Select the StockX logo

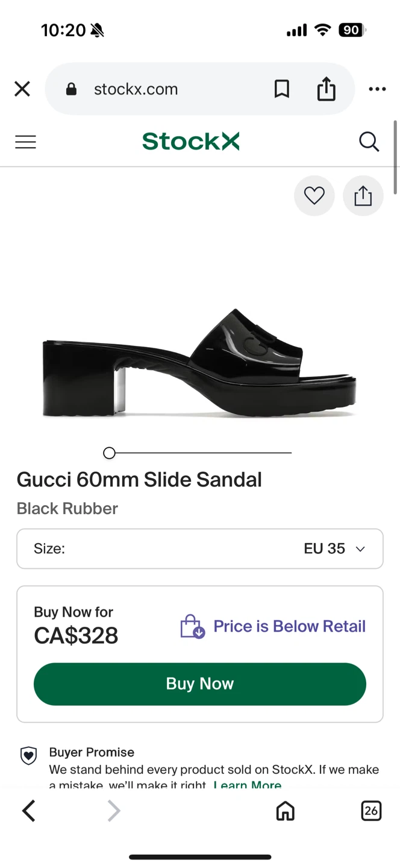190,141
